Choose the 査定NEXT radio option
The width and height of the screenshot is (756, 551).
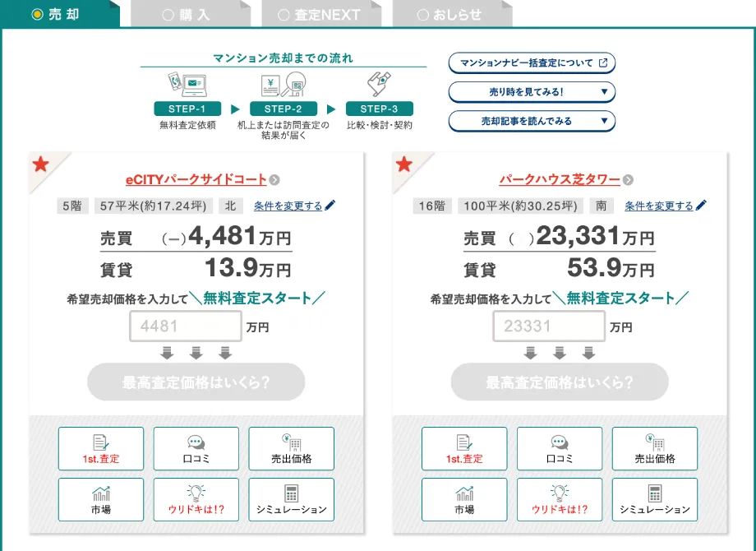(320, 13)
